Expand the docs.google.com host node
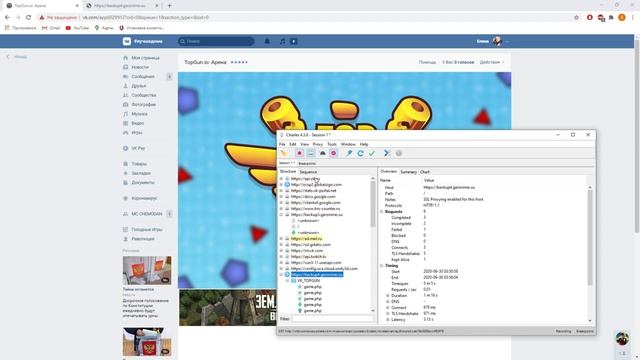Viewport: 640px width, 360px height. (x=281, y=197)
